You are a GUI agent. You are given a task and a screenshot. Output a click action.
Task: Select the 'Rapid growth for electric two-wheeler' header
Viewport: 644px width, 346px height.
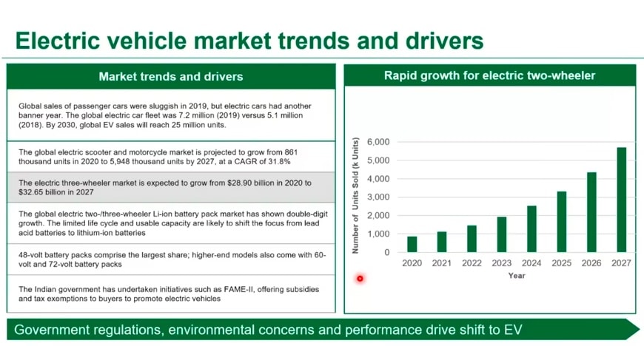coord(489,75)
